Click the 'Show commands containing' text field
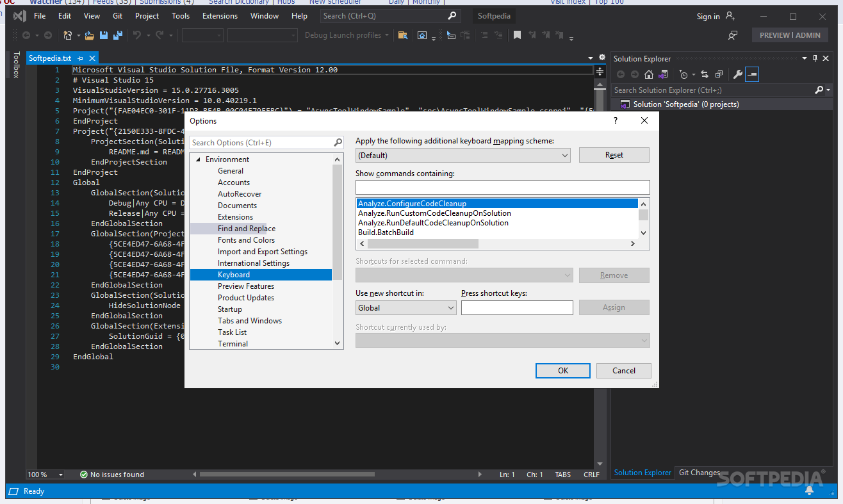 pos(503,187)
